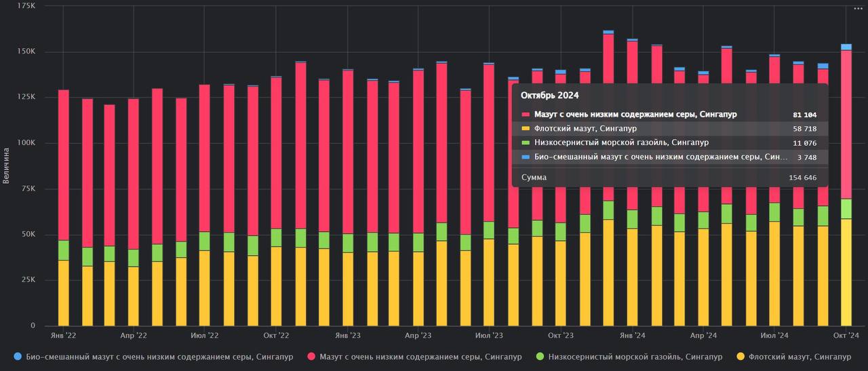The height and width of the screenshot is (371, 868).
Task: Click the 175K y-axis label
Action: (x=26, y=5)
